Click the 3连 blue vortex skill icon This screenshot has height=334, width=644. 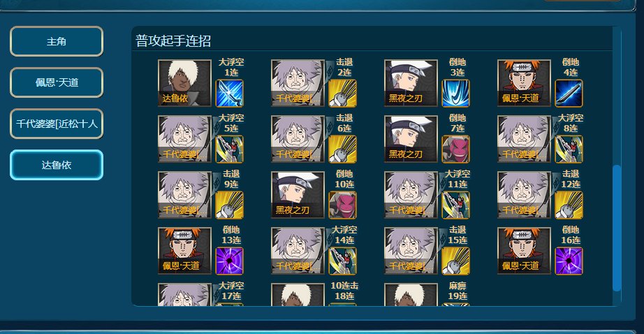(x=456, y=93)
